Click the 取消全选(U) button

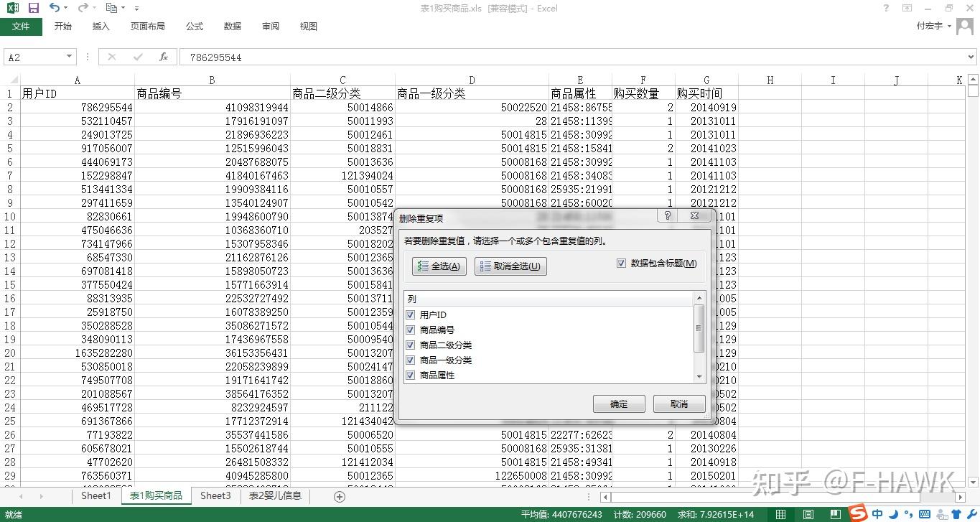tap(510, 266)
